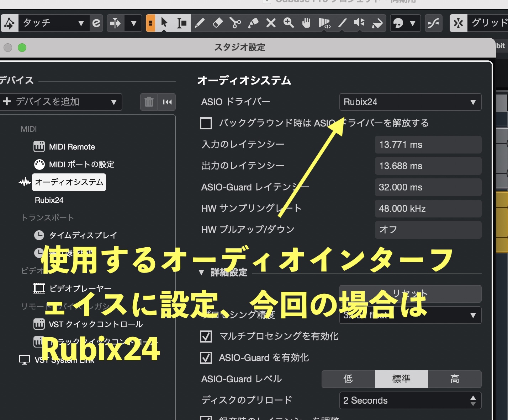Click the MIDI port setup connector icon
Image resolution: width=508 pixels, height=420 pixels.
tap(39, 164)
